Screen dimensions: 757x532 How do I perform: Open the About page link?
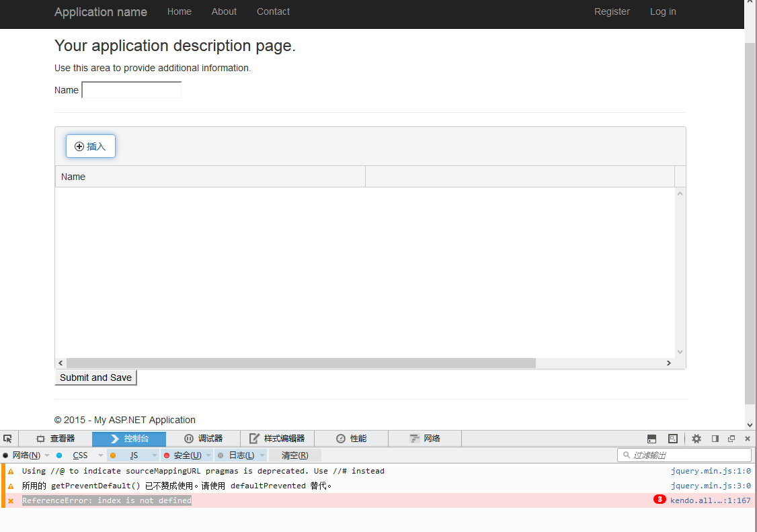point(224,11)
